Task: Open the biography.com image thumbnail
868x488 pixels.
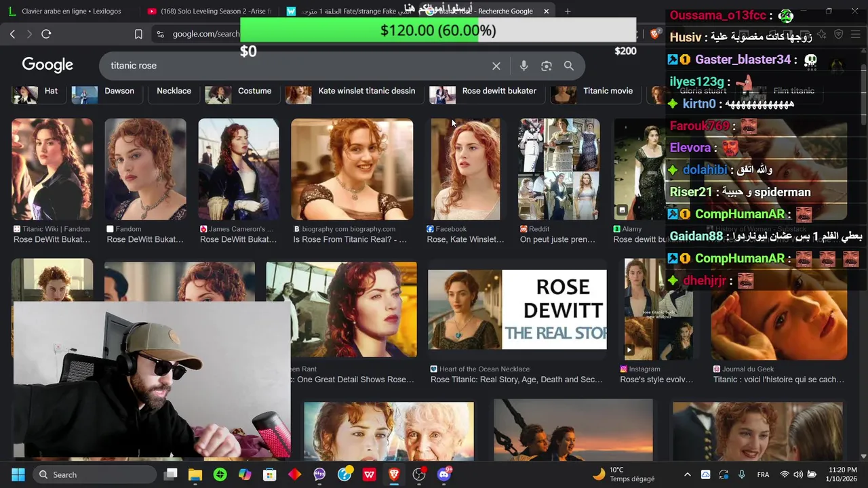Action: [352, 169]
